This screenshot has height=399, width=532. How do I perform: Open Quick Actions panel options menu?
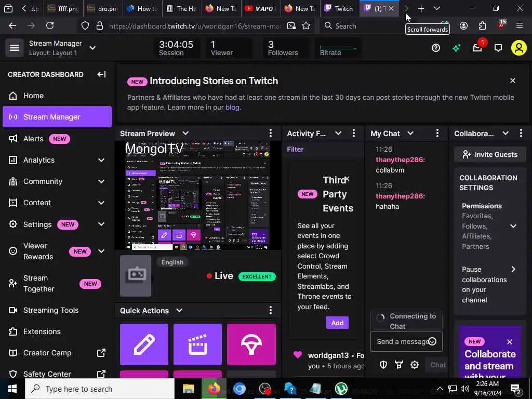(x=270, y=310)
